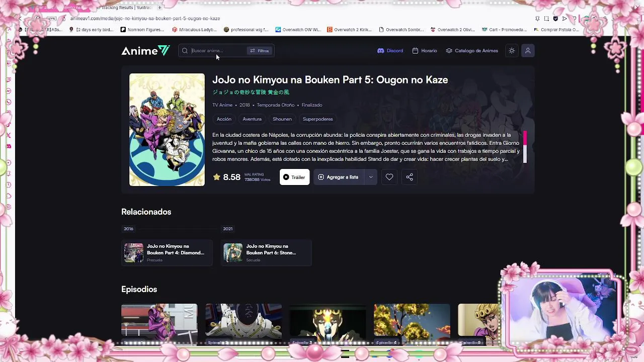The image size is (644, 362).
Task: Switch to the Tracking Results Yuntrack tab
Action: (x=124, y=8)
